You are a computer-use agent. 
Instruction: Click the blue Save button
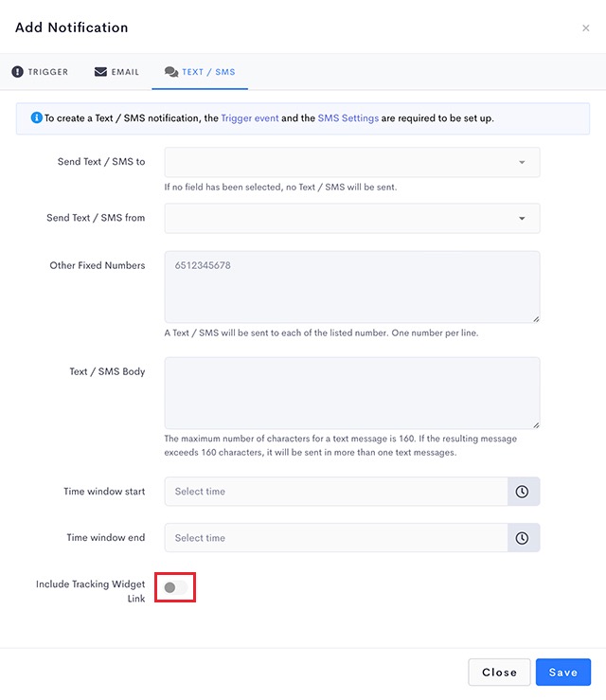pyautogui.click(x=563, y=672)
